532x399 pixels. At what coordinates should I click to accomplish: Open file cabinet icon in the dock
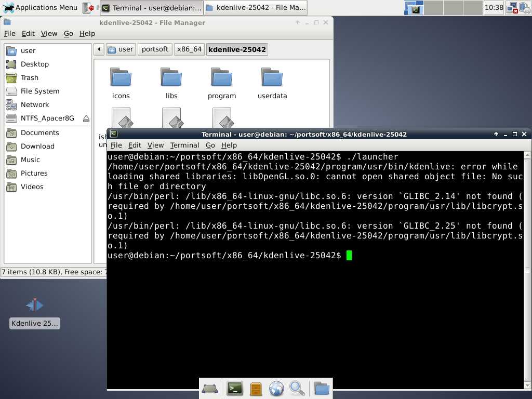(x=256, y=389)
